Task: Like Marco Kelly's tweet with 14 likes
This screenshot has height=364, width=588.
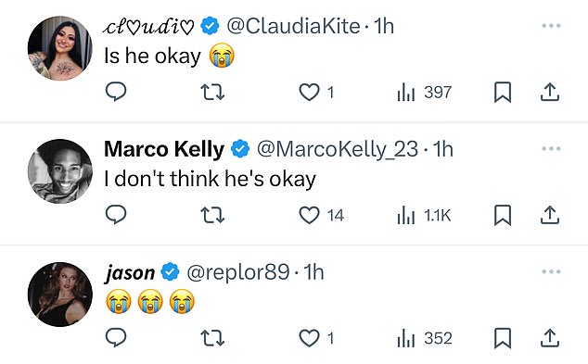Action: (322, 215)
